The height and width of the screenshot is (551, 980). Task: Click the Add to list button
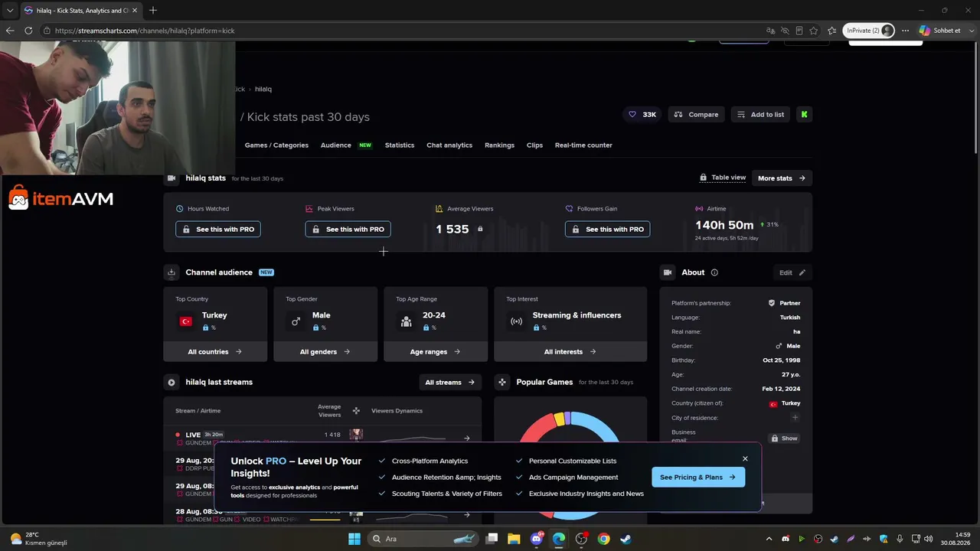pyautogui.click(x=760, y=114)
